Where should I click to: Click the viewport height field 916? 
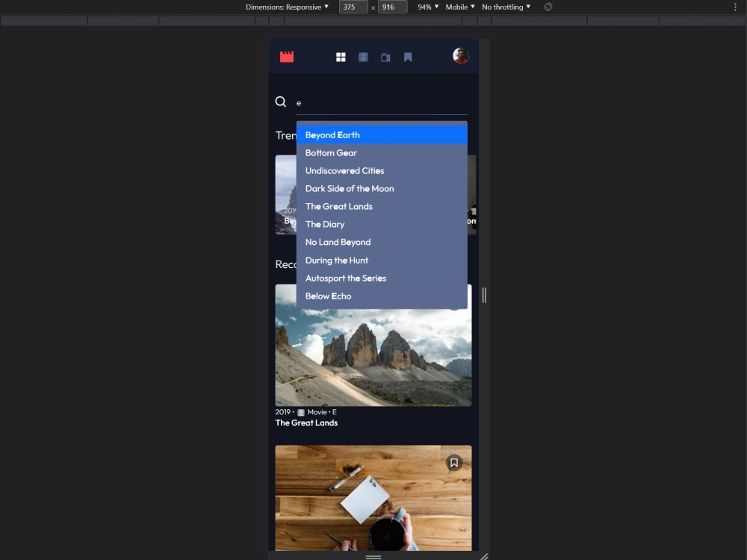coord(392,7)
